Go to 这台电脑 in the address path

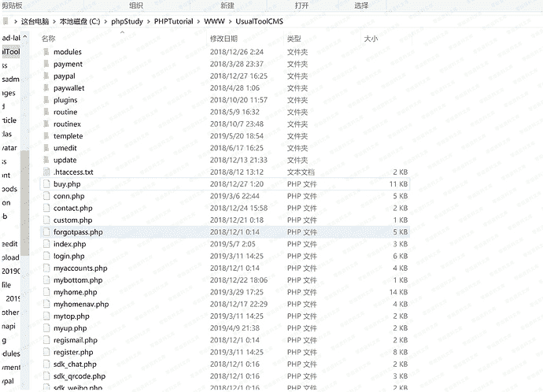[33, 21]
